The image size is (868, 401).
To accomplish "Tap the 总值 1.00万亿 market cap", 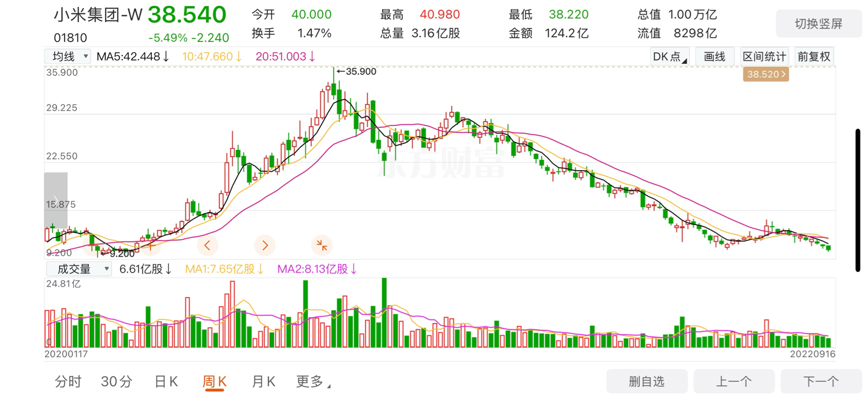I will (677, 15).
